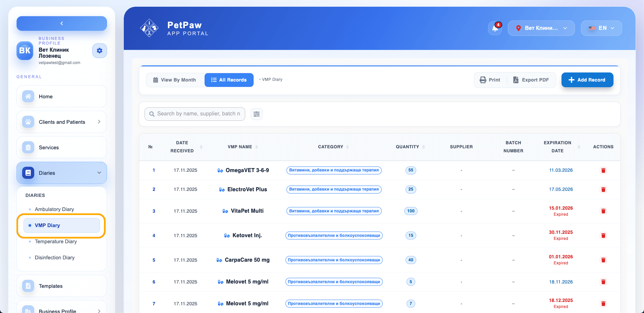
Task: Click the Templates sidebar icon
Action: [x=28, y=286]
